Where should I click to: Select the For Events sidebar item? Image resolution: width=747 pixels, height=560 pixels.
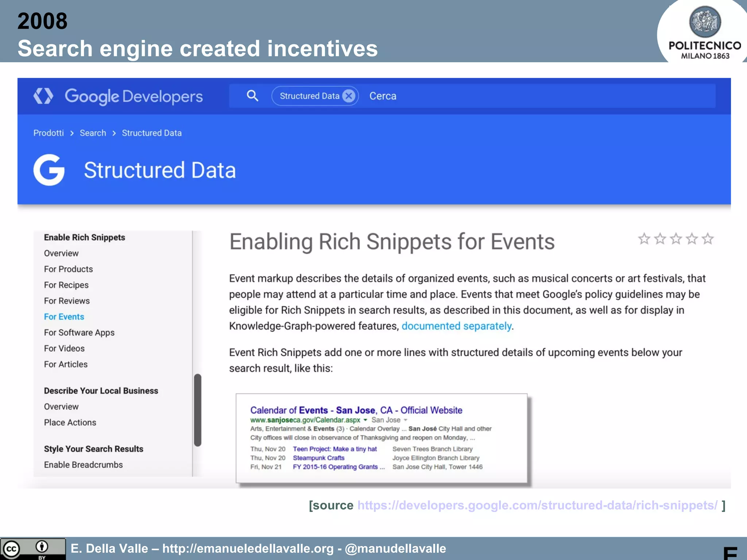coord(64,316)
